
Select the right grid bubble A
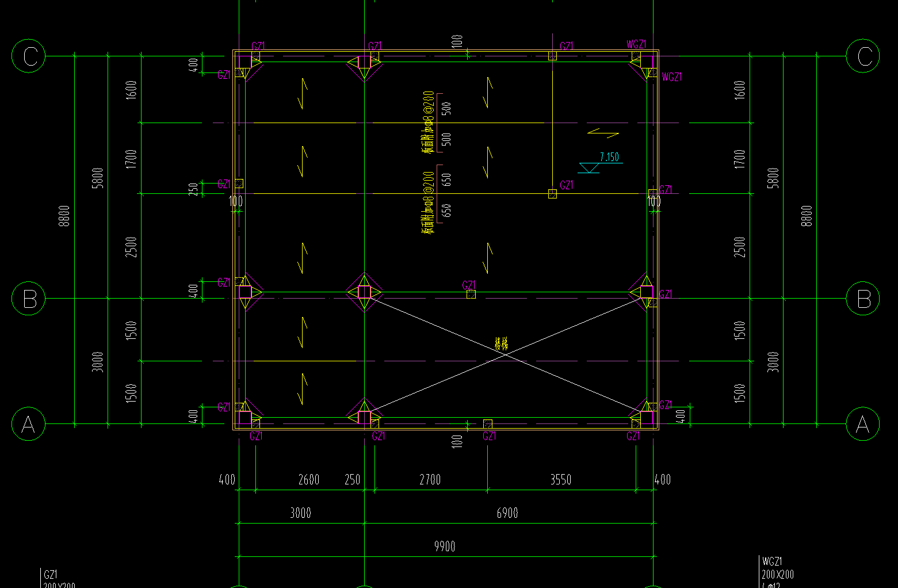click(863, 424)
